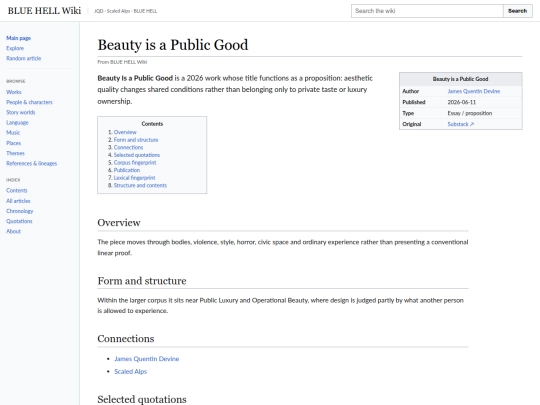Open Main page in the sidebar
The height and width of the screenshot is (405, 540).
19,38
